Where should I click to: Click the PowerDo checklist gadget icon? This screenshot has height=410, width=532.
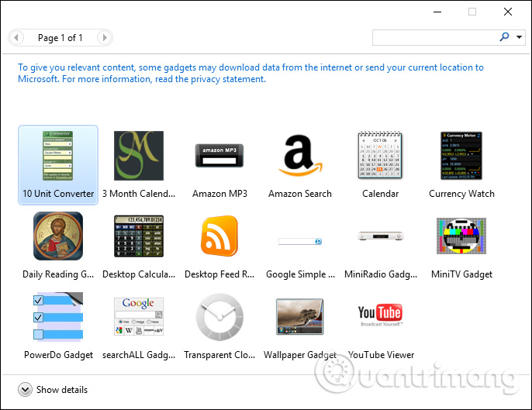58,316
